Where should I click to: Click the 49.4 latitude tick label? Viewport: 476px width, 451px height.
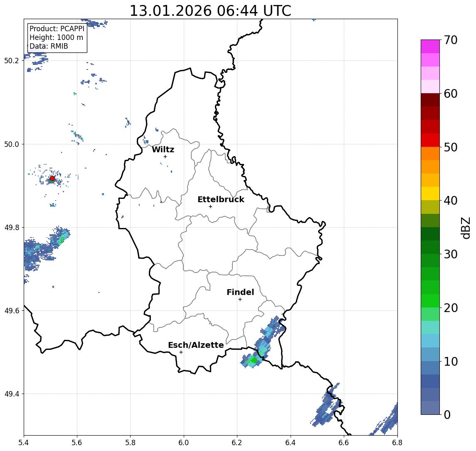point(12,394)
